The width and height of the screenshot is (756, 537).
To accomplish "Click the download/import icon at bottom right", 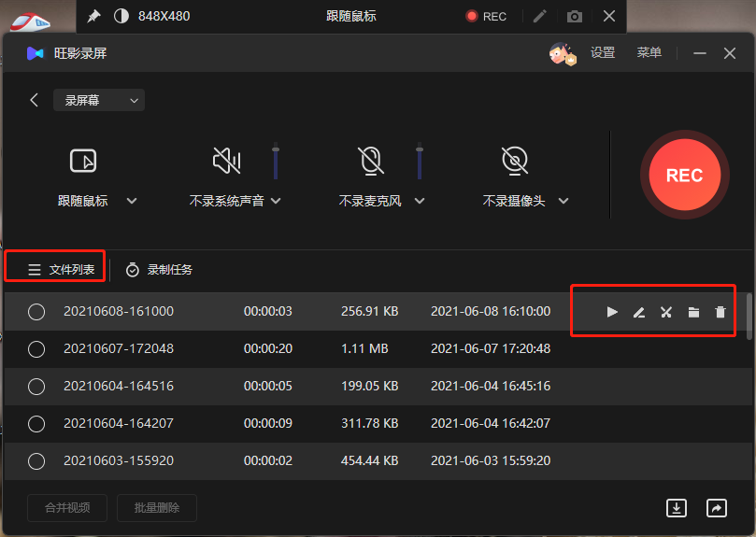I will click(677, 508).
